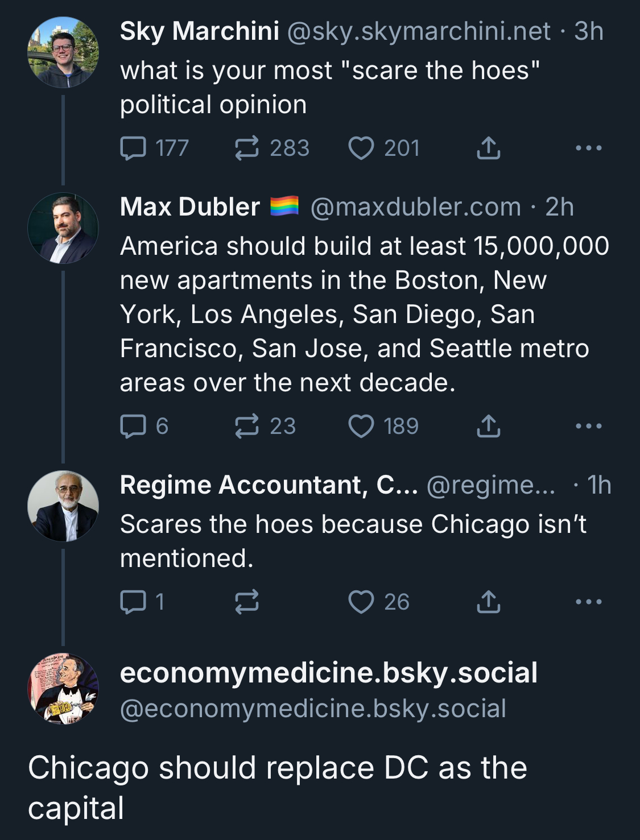640x840 pixels.
Task: Share Sky Marchini's post
Action: (x=488, y=148)
